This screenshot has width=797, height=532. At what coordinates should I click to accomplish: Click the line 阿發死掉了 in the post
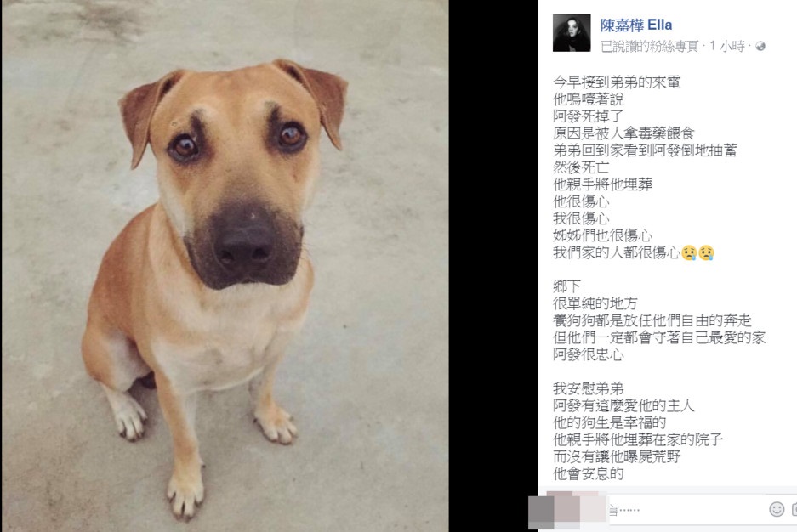(588, 116)
